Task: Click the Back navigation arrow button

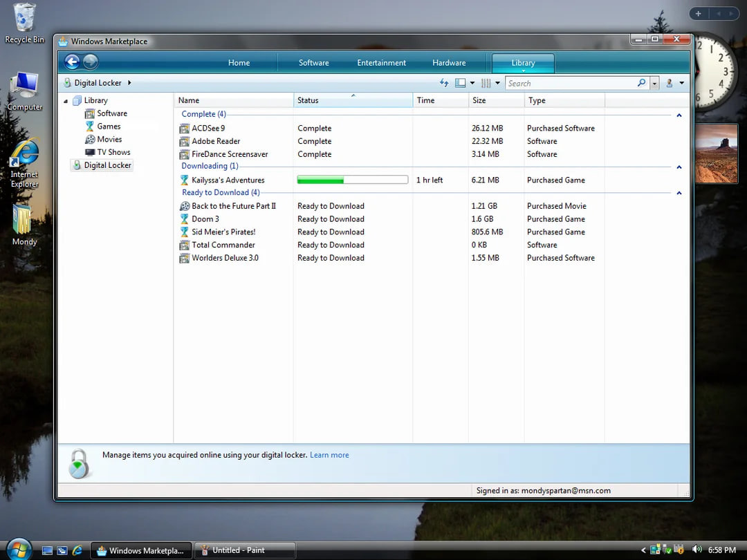Action: click(x=72, y=62)
